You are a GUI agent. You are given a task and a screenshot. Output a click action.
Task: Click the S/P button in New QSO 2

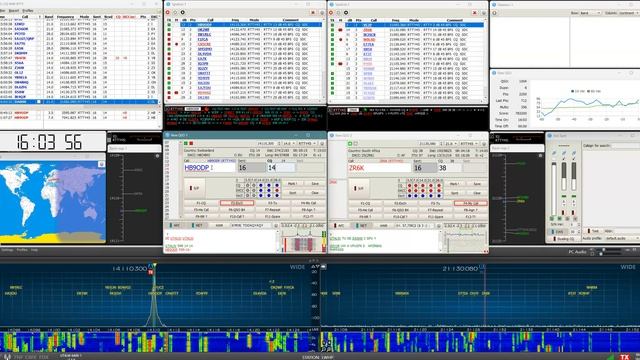359,188
